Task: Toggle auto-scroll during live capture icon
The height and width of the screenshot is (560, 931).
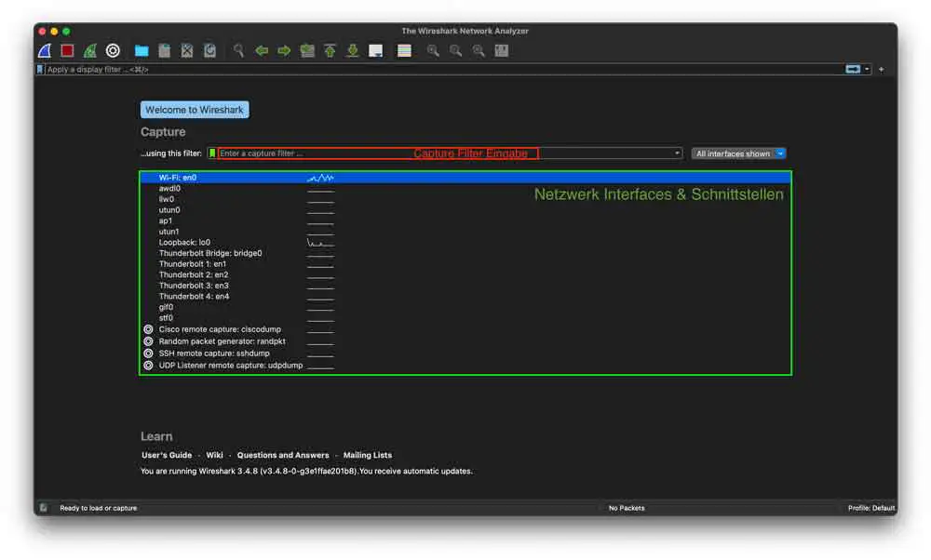Action: (376, 51)
